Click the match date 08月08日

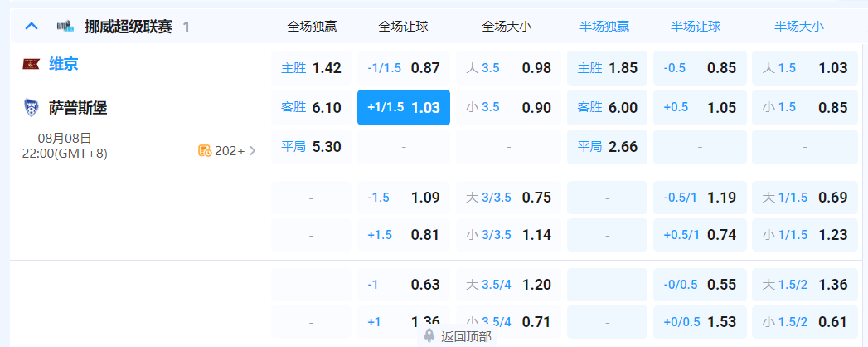(x=65, y=138)
